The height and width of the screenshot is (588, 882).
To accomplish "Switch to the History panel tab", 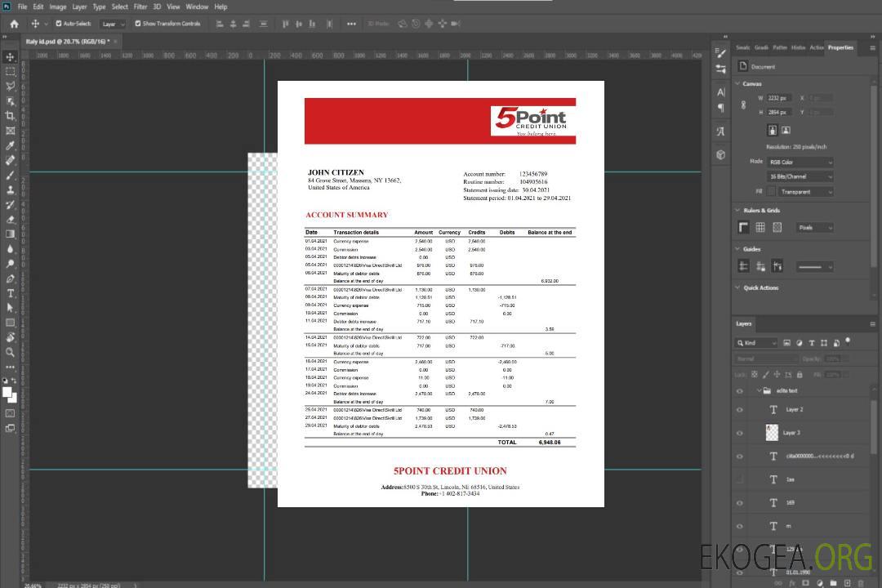I will [798, 48].
